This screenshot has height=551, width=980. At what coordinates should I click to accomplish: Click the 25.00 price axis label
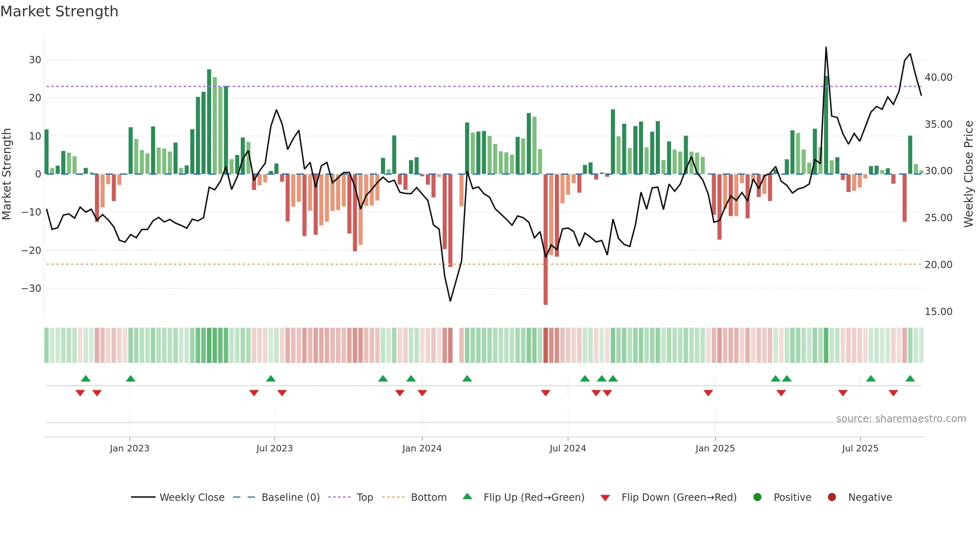pyautogui.click(x=938, y=218)
